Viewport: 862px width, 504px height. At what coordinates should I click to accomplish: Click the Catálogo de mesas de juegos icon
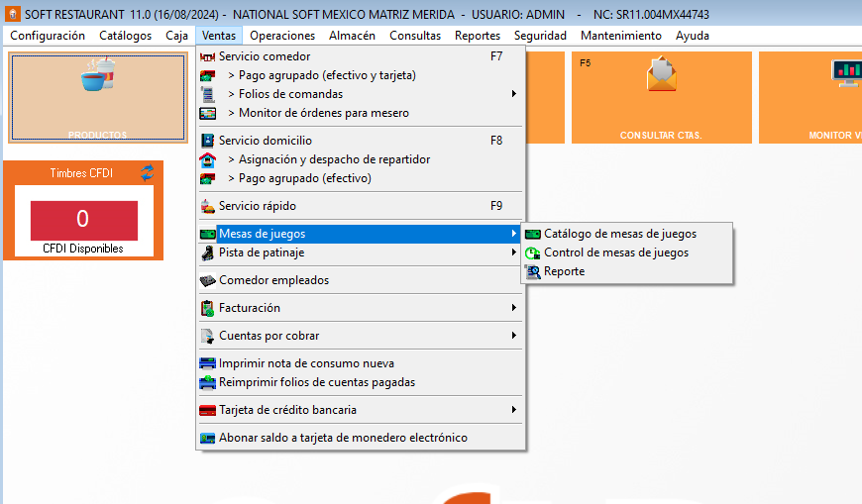533,234
